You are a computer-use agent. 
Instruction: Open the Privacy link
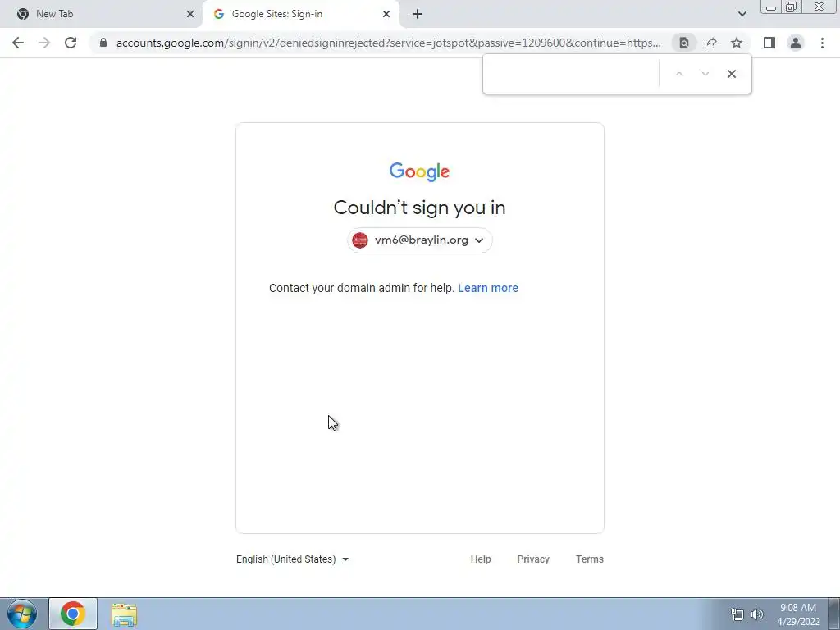(533, 559)
